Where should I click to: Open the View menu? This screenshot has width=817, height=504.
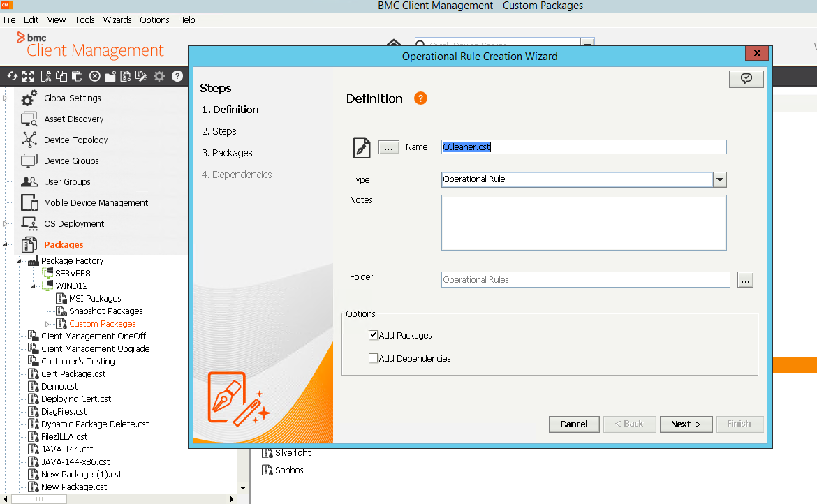[x=57, y=20]
